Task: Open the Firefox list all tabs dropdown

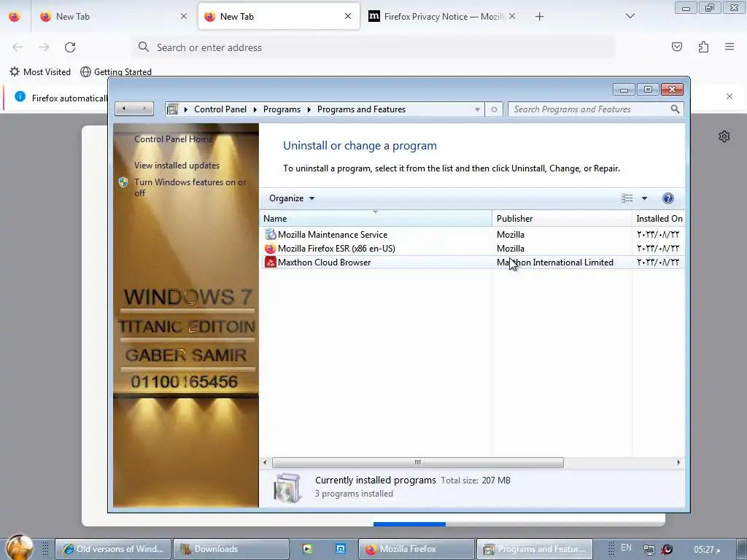Action: (630, 16)
